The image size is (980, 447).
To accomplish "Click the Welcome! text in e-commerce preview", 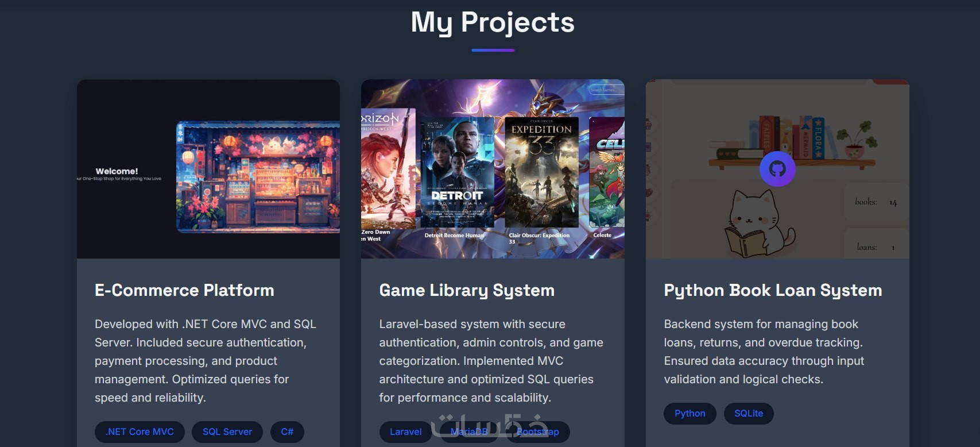I will point(117,171).
